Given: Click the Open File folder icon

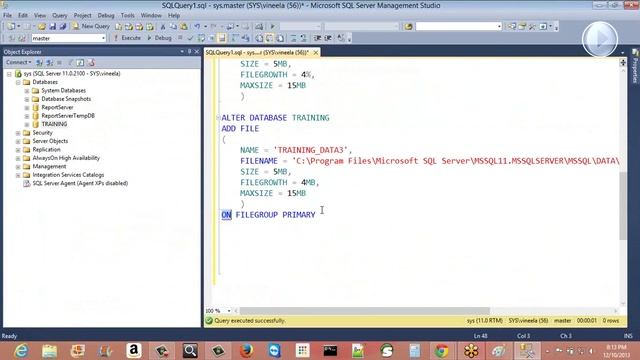Looking at the screenshot, I should 42,27.
